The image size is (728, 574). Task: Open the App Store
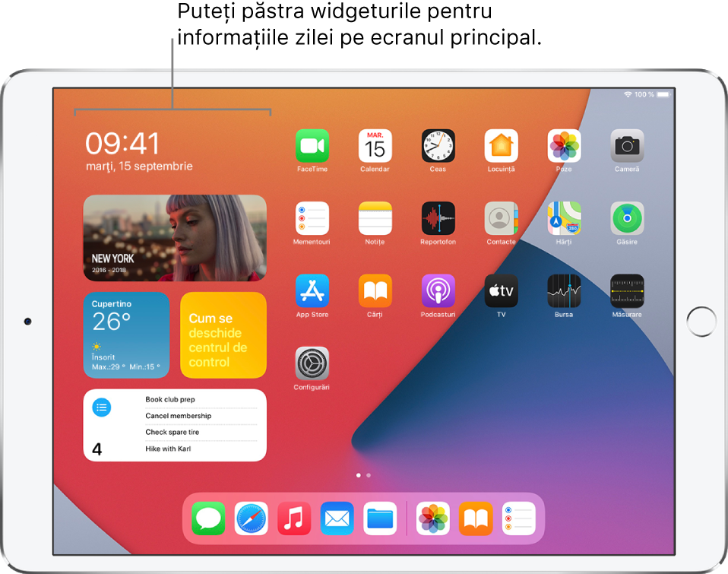click(x=312, y=291)
